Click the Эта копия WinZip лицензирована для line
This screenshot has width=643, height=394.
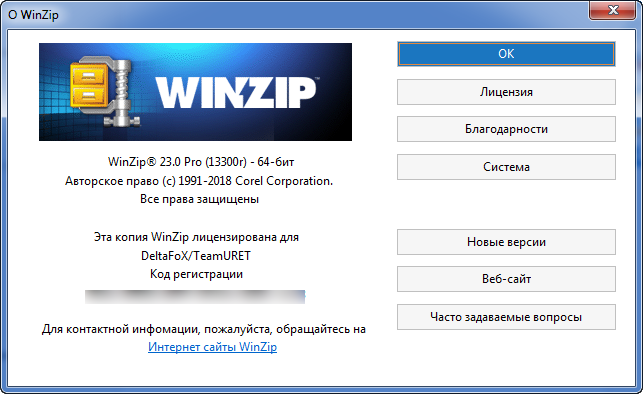196,237
